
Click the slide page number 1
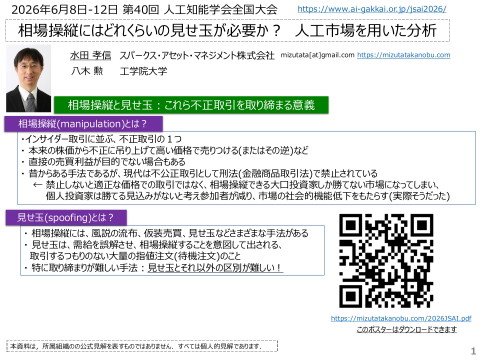(x=473, y=351)
